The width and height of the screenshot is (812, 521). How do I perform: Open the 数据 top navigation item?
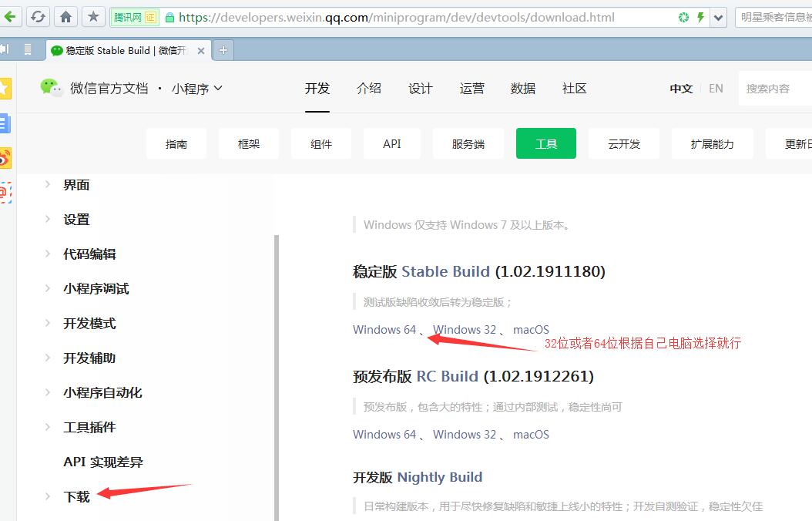[523, 89]
